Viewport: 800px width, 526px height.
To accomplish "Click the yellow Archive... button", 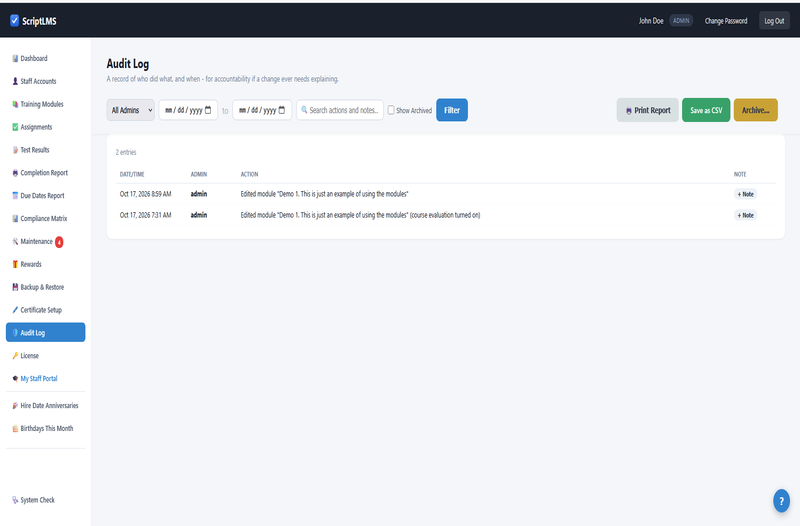I will [755, 110].
